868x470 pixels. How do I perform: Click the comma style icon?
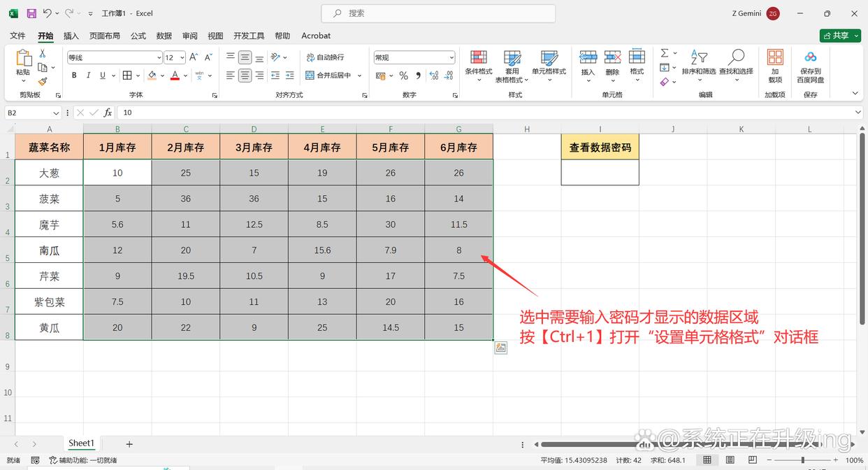[x=418, y=76]
